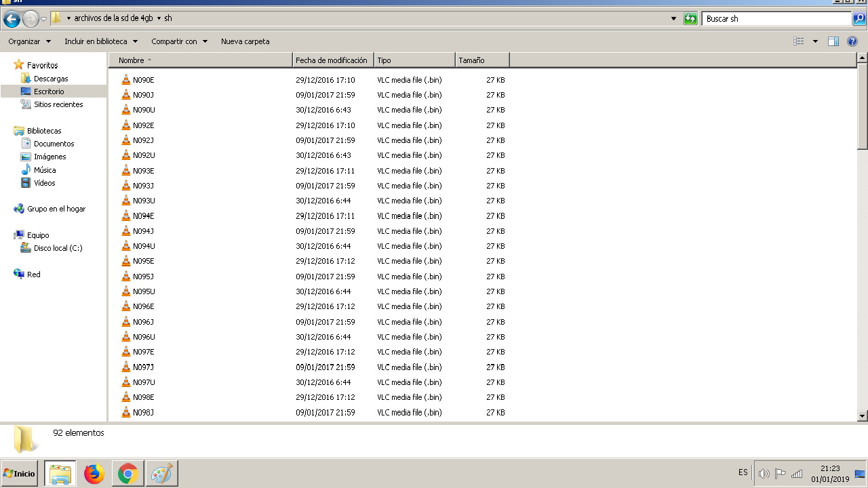The width and height of the screenshot is (868, 488).
Task: Click the Inicio start button
Action: 20,474
